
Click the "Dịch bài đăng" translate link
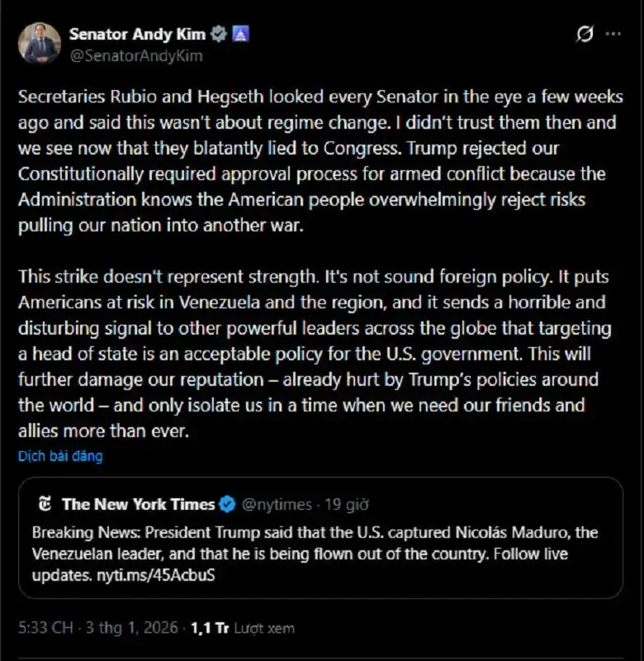click(60, 455)
